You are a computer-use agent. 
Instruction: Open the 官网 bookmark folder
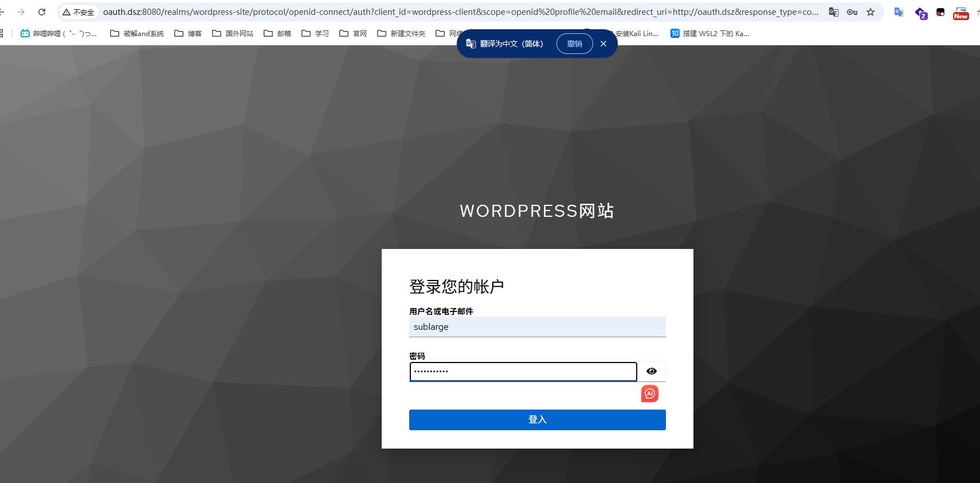(x=353, y=34)
